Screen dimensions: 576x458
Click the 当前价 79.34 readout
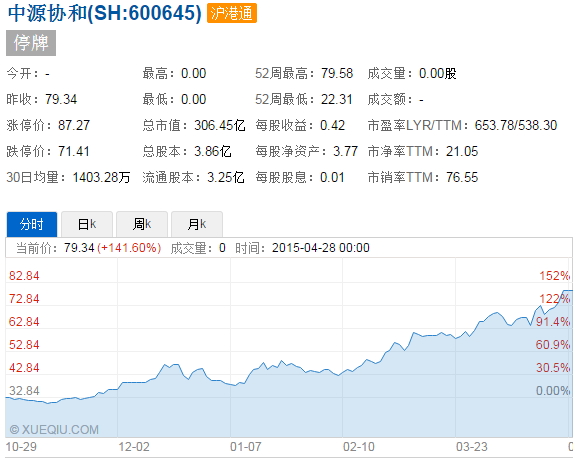pos(79,248)
